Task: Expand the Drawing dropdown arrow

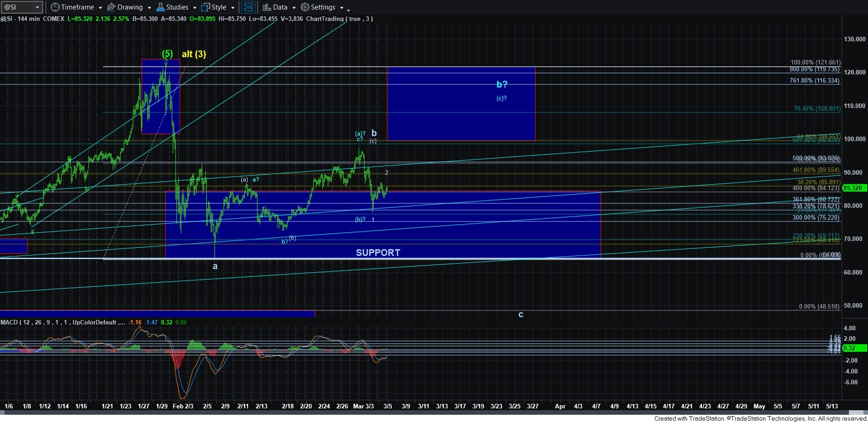Action: tap(149, 8)
